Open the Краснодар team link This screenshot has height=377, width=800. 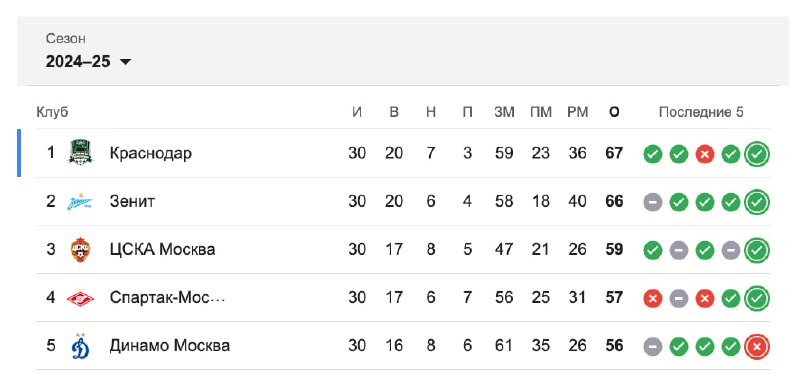(x=151, y=153)
